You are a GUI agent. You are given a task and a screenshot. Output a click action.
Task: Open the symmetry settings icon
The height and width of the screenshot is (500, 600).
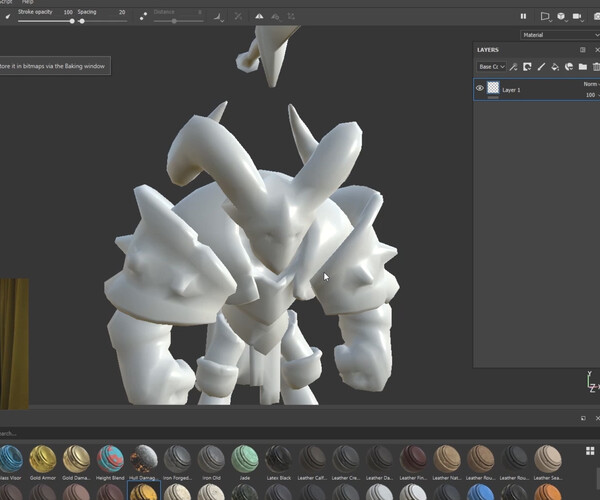276,16
